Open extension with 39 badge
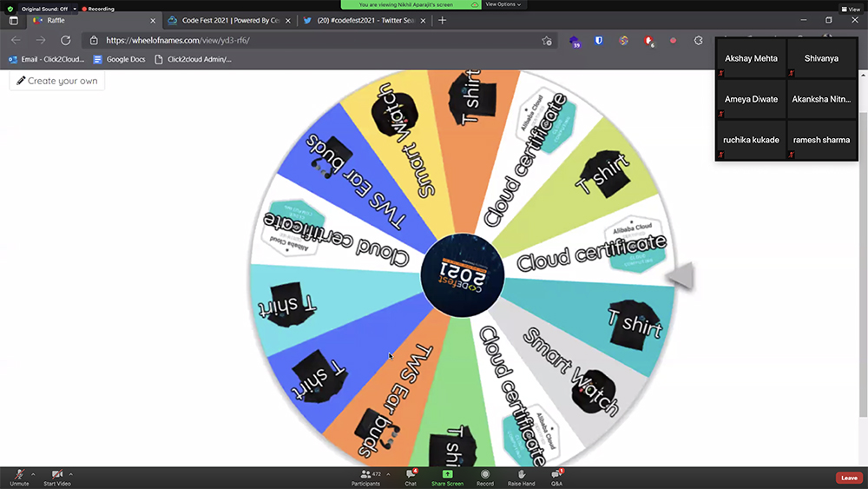The image size is (868, 489). (575, 41)
